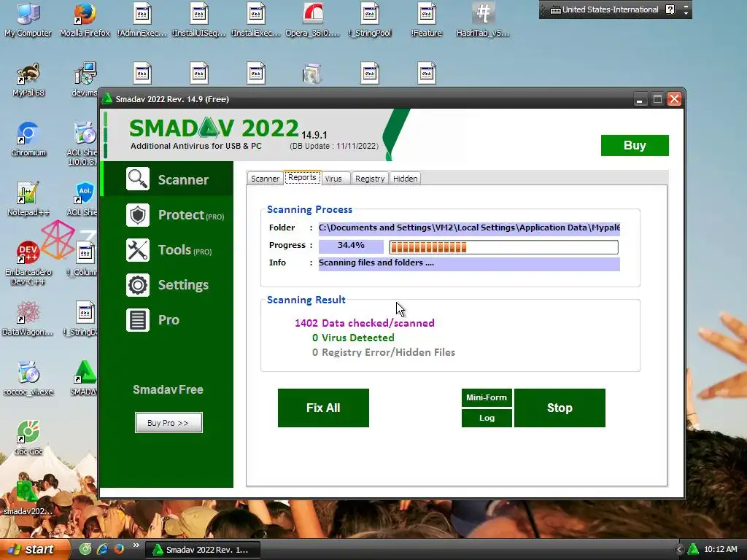Launch Internet Explorer from quick launch
The width and height of the screenshot is (747, 560).
(102, 549)
